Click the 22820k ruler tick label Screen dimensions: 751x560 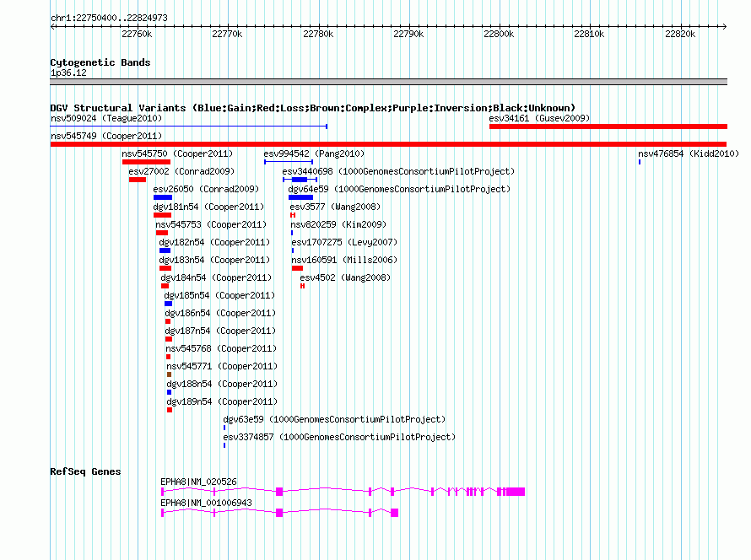[681, 34]
